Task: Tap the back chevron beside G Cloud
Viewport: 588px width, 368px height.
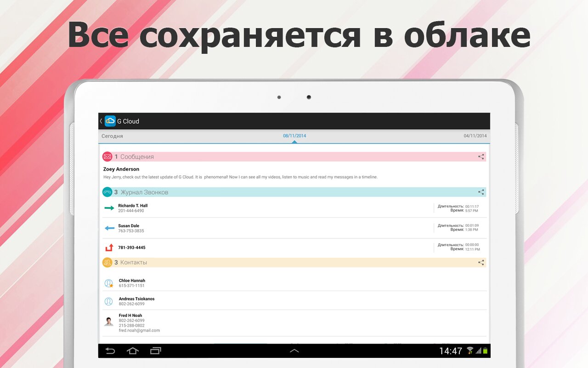Action: 101,121
